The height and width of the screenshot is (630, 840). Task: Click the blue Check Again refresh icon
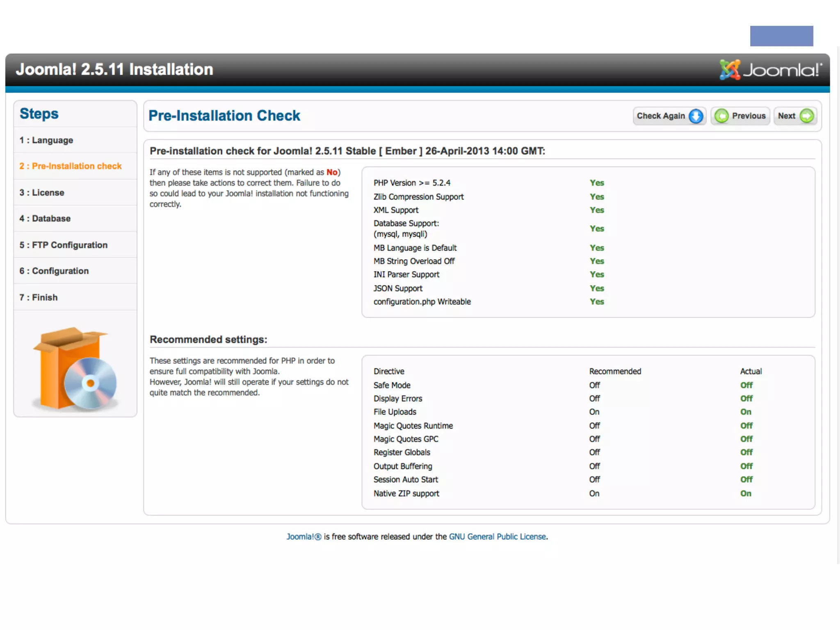point(696,116)
